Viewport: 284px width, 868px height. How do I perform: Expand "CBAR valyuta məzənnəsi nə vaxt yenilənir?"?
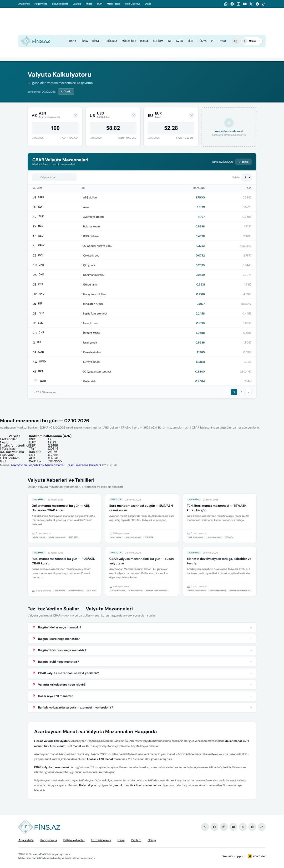coord(142,673)
